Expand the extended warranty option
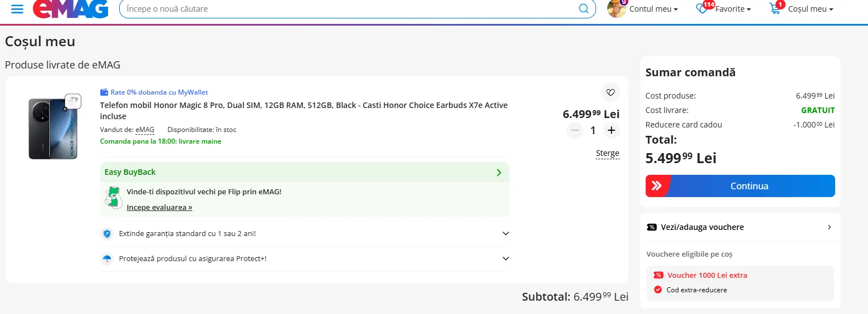868x314 pixels. (505, 234)
